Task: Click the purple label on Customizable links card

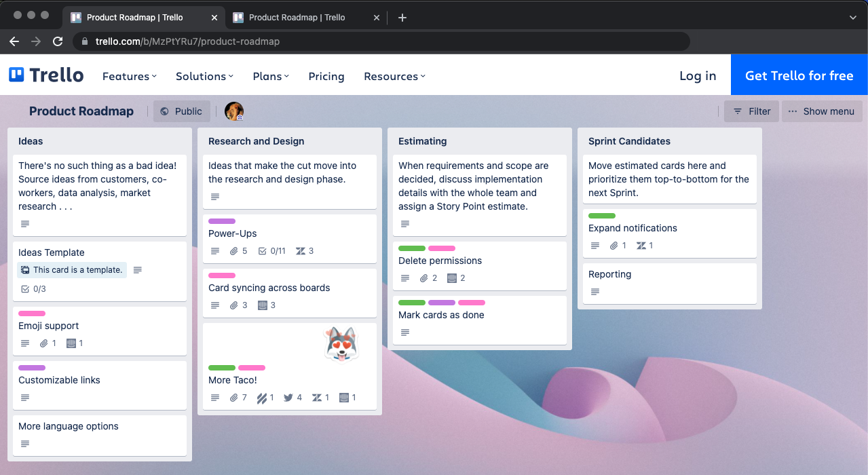Action: click(32, 368)
